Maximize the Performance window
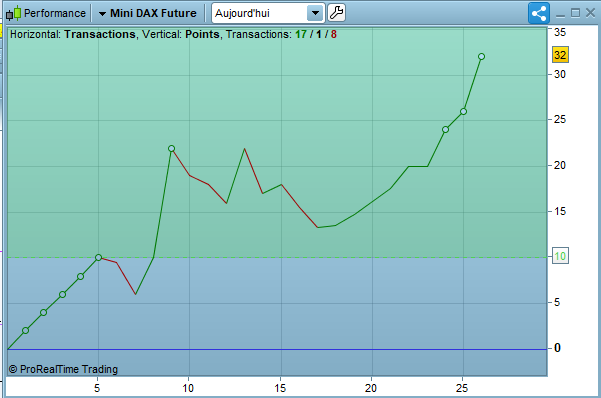 [575, 13]
